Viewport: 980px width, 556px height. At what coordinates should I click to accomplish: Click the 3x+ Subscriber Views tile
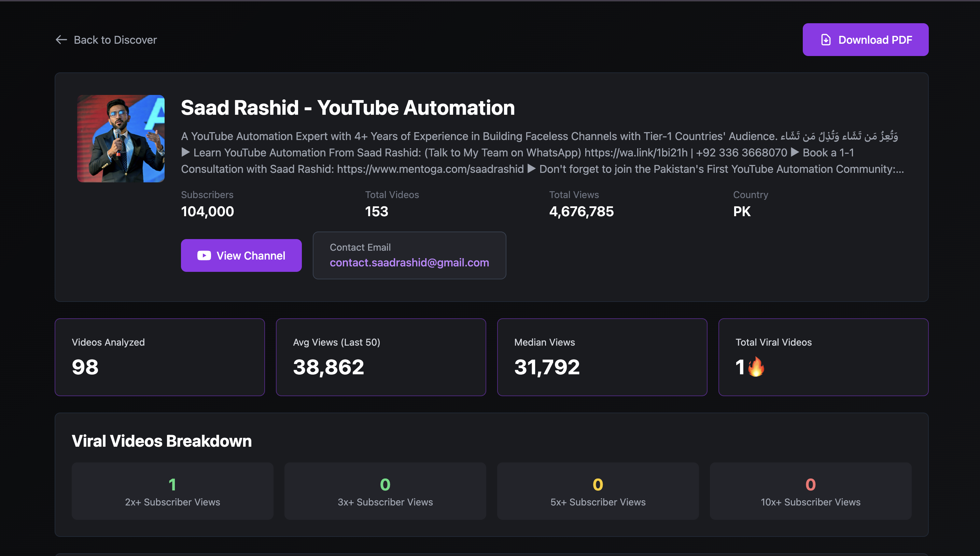pyautogui.click(x=385, y=491)
